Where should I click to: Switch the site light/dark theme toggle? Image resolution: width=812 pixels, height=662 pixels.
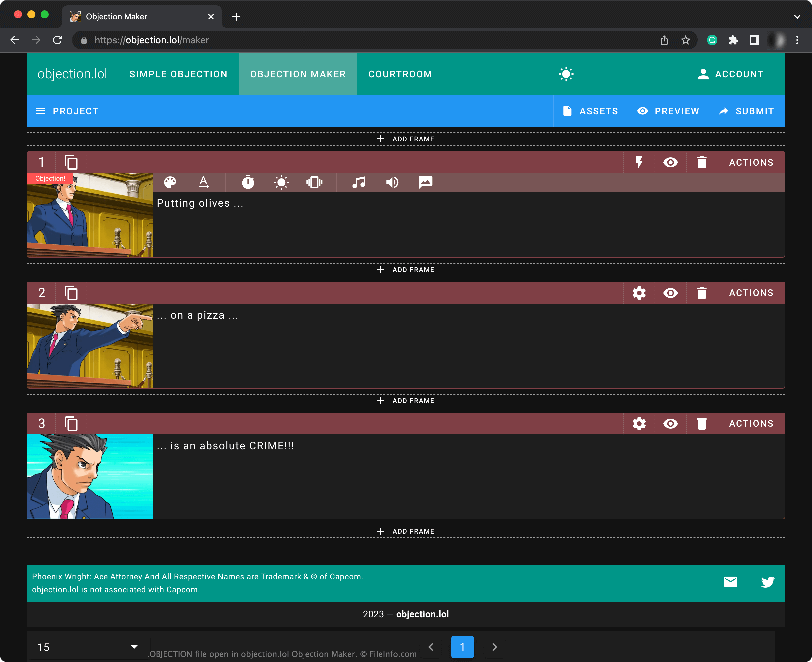point(566,74)
